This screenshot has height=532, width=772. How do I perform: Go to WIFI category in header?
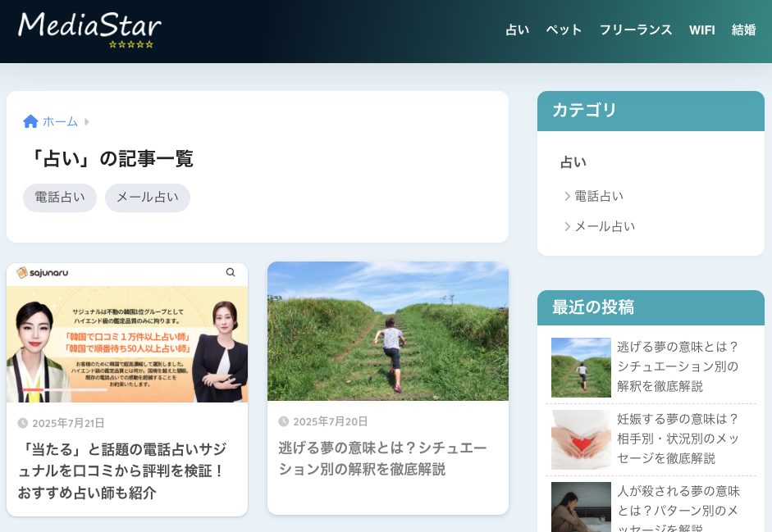coord(701,30)
